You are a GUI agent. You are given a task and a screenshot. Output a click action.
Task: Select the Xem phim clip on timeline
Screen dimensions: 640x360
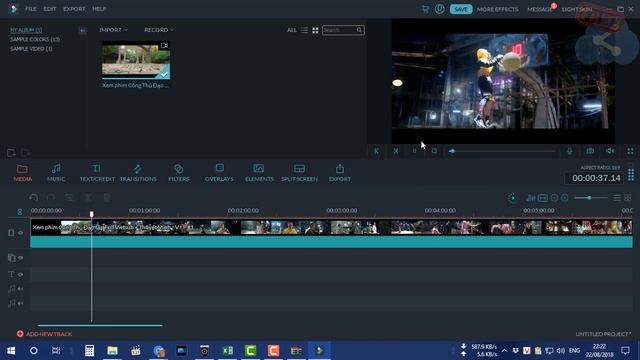pos(331,233)
